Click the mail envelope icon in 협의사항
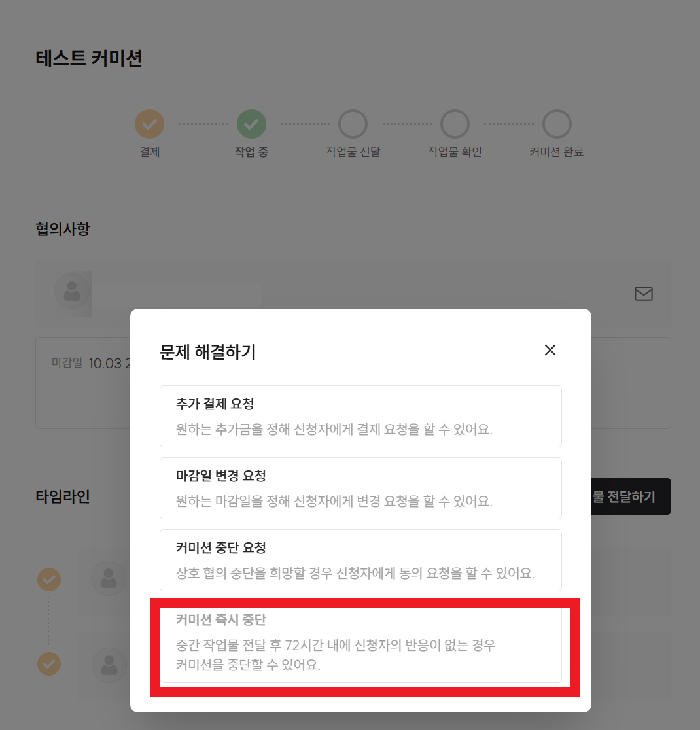 pyautogui.click(x=643, y=294)
